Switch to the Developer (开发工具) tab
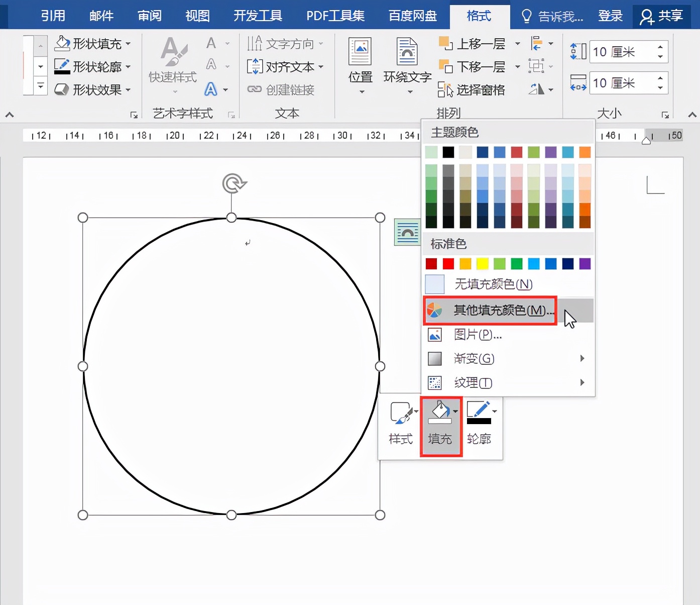The height and width of the screenshot is (605, 700). click(x=258, y=16)
